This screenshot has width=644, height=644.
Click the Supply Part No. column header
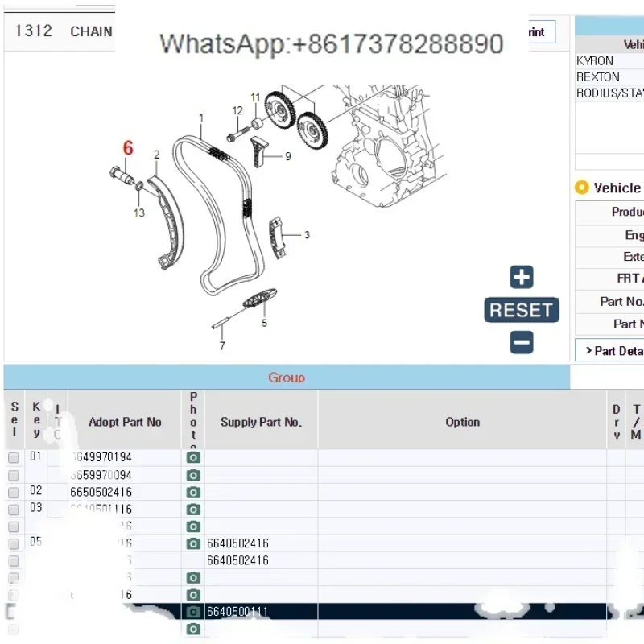click(261, 422)
